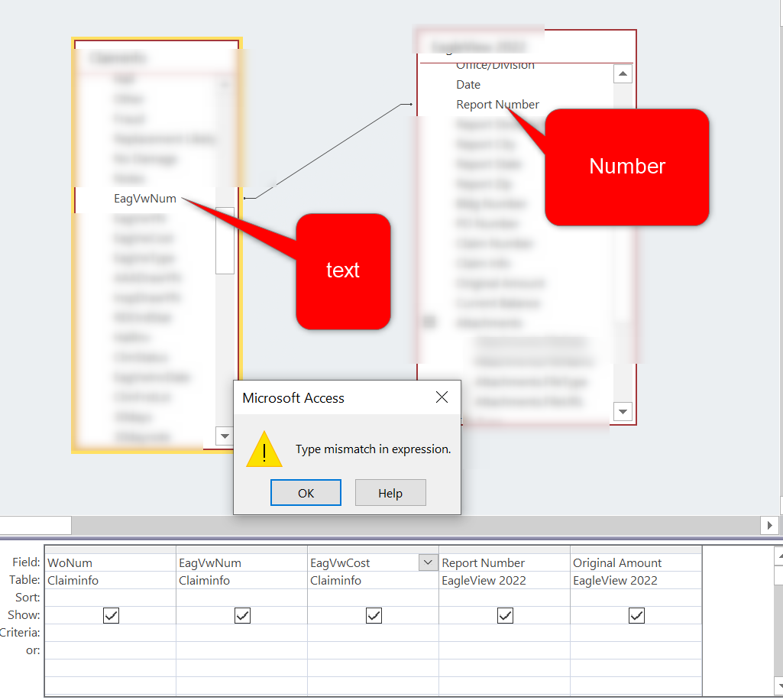This screenshot has height=700, width=783.
Task: Select Report Number in the EagleView 2022 list
Action: tap(497, 104)
